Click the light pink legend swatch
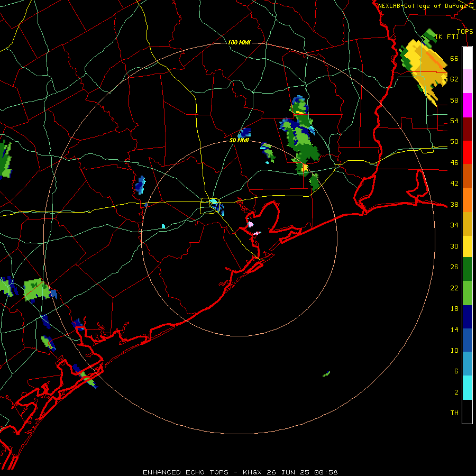The height and width of the screenshot is (476, 476). click(467, 81)
